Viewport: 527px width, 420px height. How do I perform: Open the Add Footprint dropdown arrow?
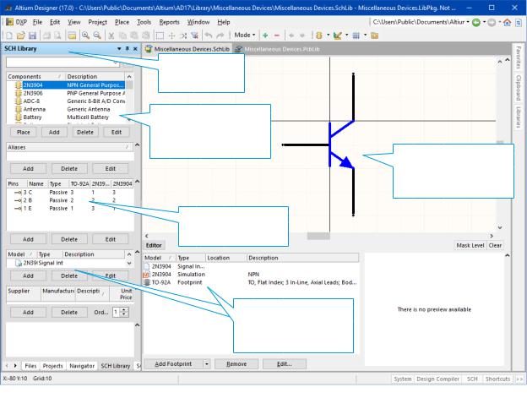click(x=207, y=364)
